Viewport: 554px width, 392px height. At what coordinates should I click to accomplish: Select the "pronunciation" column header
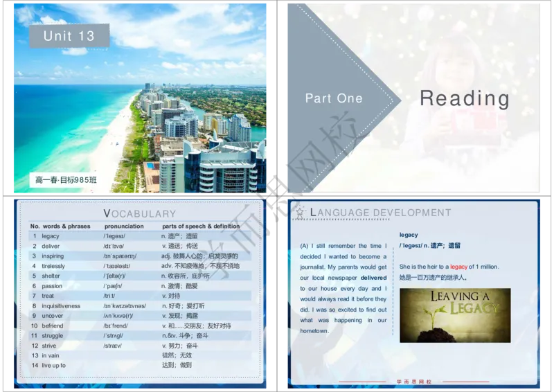124,226
